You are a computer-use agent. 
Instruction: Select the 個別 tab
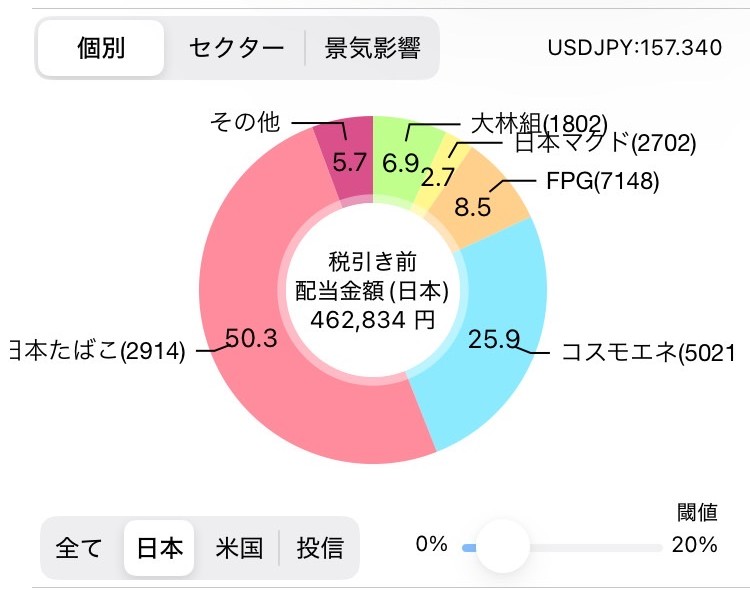(101, 48)
